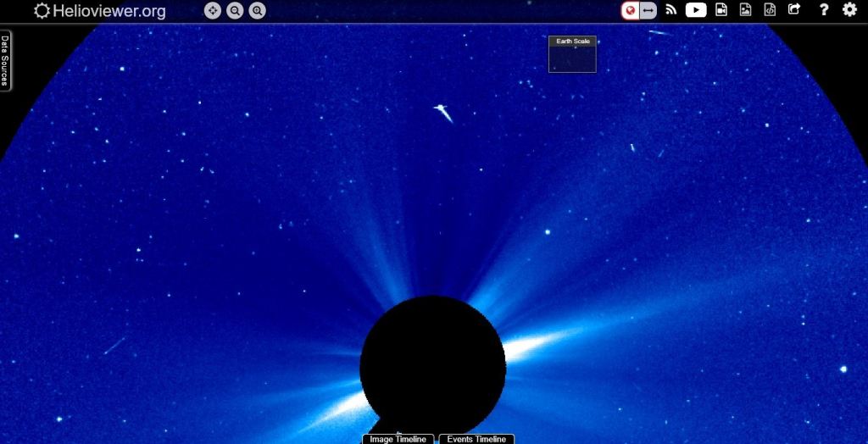Zoom in using the plus magnifier
Screen dimensions: 868x444
tap(257, 10)
